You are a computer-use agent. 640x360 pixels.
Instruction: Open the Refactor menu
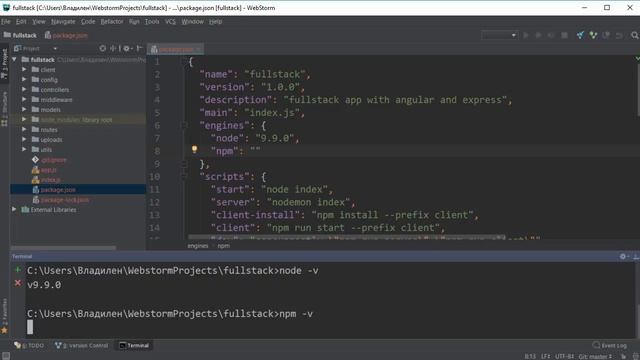pyautogui.click(x=112, y=21)
